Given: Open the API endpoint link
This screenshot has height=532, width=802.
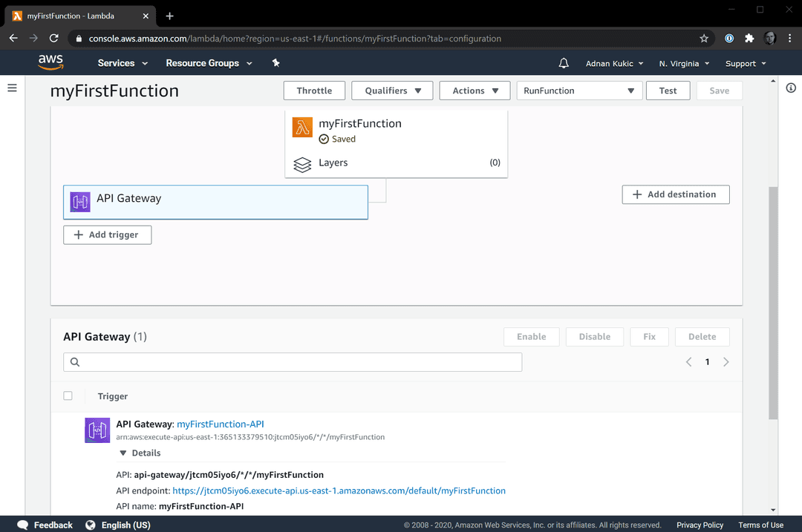Looking at the screenshot, I should point(339,490).
